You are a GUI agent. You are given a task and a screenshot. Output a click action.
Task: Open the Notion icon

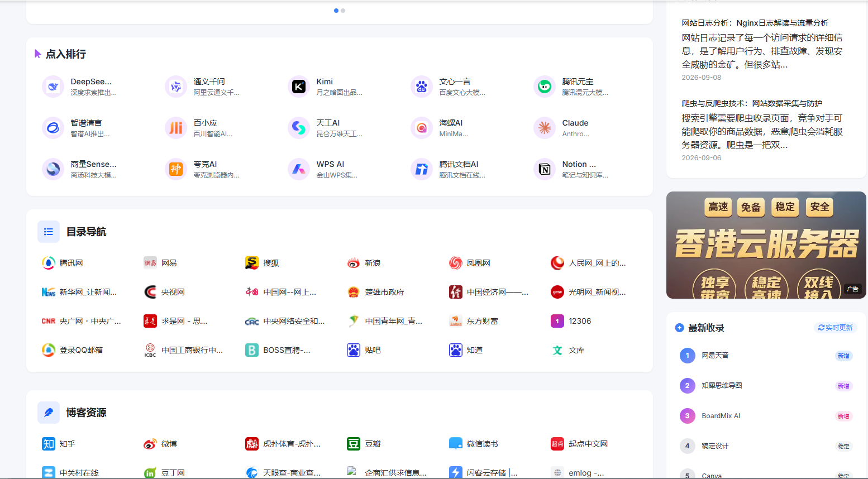tap(545, 169)
